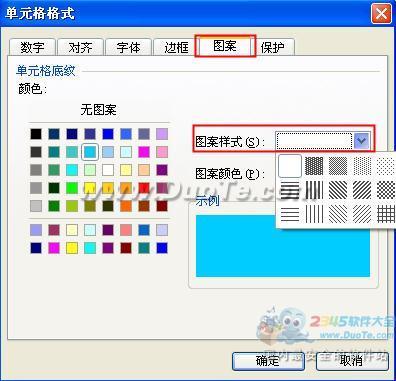
Task: Choose the thick diagonal crosshatch pattern
Action: click(386, 190)
